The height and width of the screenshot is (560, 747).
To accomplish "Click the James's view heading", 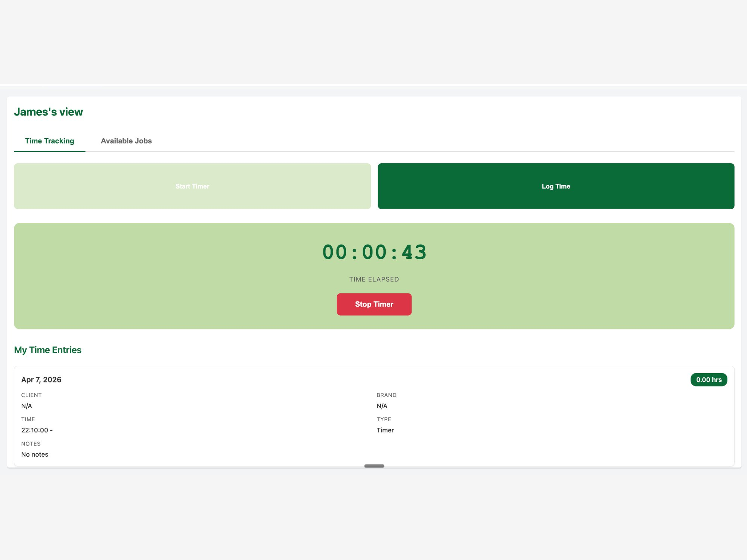I will tap(48, 112).
